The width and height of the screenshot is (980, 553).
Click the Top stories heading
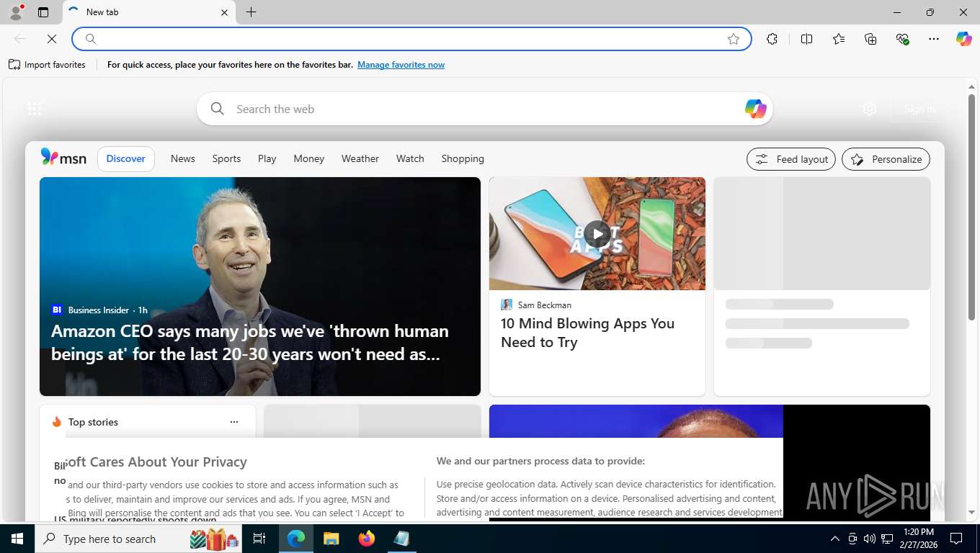93,422
